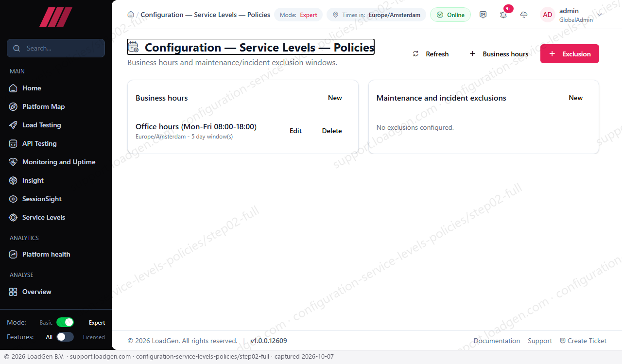Click New in the exclusions card
Image resolution: width=622 pixels, height=364 pixels.
click(576, 98)
